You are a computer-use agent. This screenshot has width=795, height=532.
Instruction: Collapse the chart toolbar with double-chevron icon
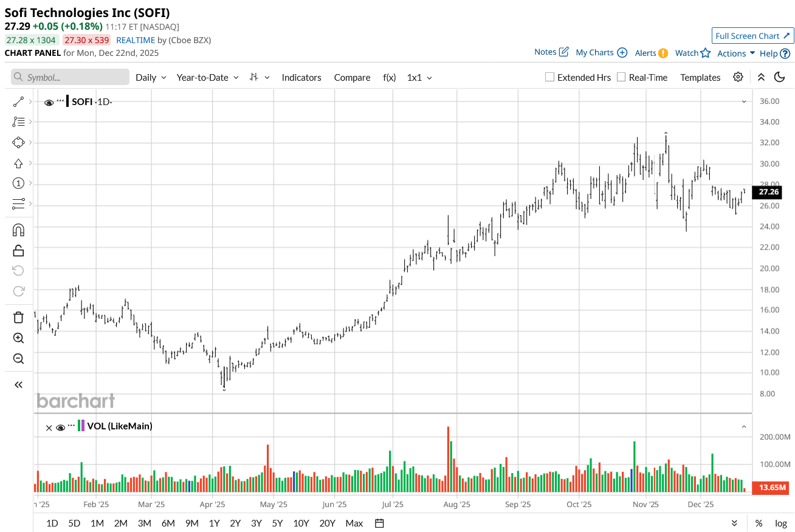pos(761,77)
